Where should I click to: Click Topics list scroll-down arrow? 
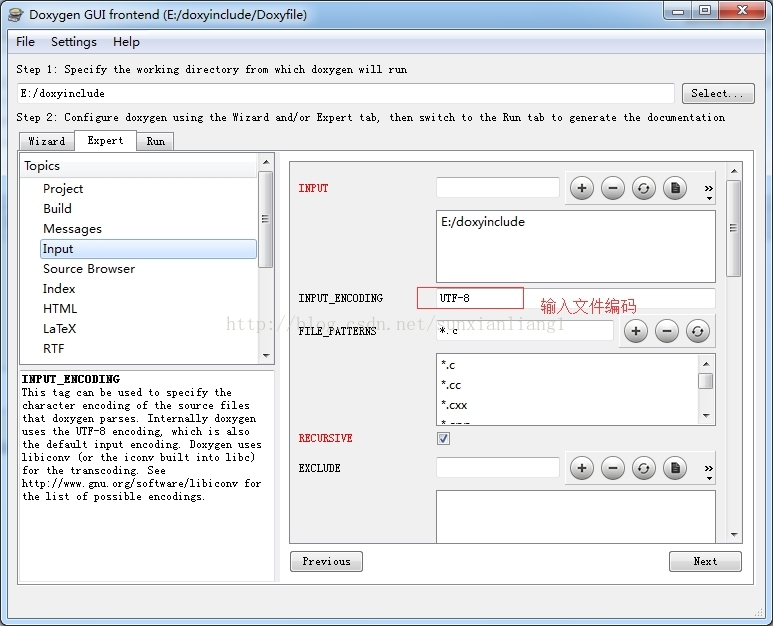pos(266,355)
